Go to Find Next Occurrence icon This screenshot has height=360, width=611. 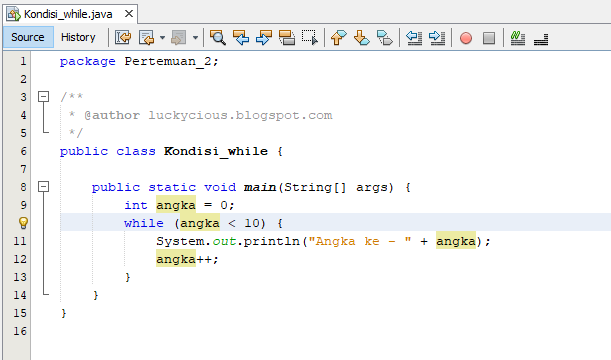point(264,38)
